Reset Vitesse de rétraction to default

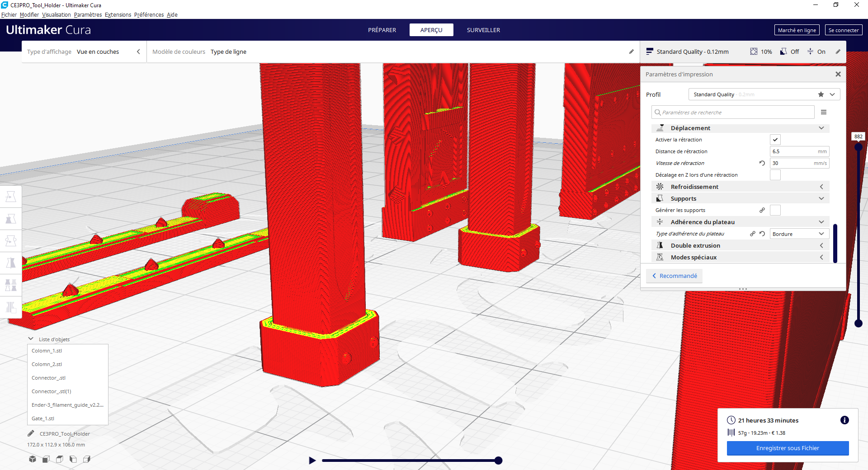[x=762, y=163]
